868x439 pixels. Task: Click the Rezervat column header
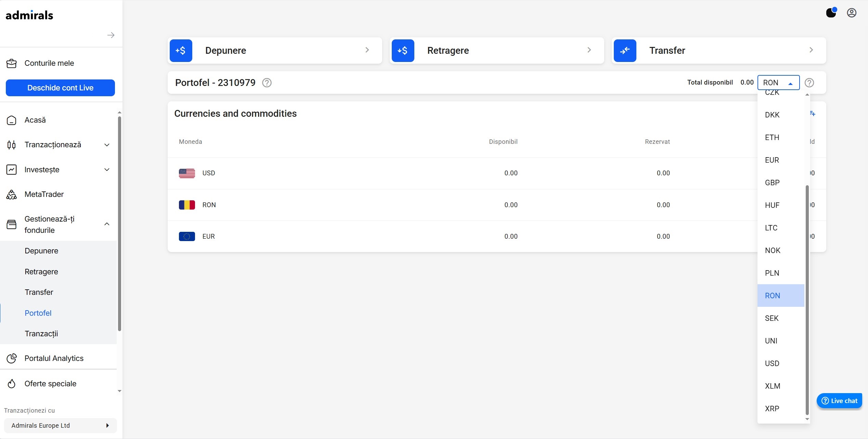pos(657,142)
